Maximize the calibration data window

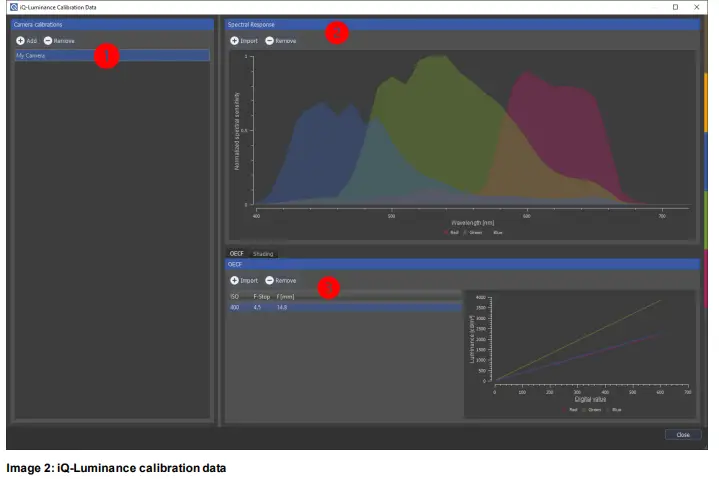point(674,7)
